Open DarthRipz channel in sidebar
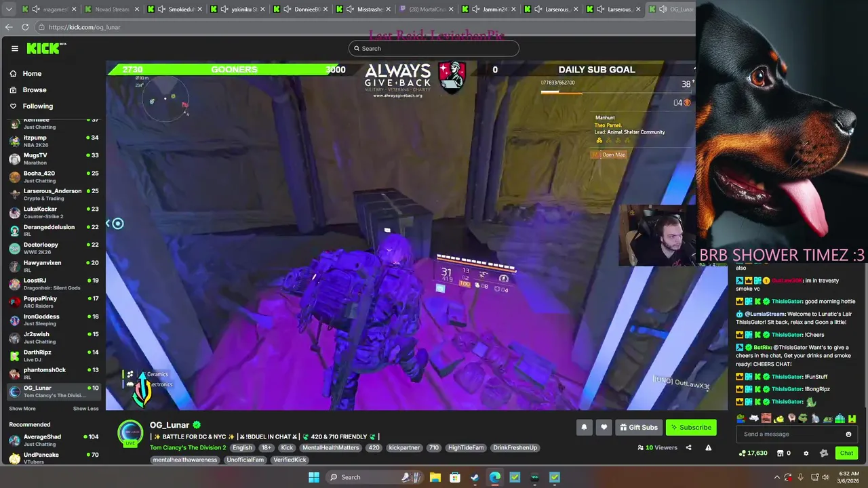The image size is (868, 488). (x=53, y=356)
